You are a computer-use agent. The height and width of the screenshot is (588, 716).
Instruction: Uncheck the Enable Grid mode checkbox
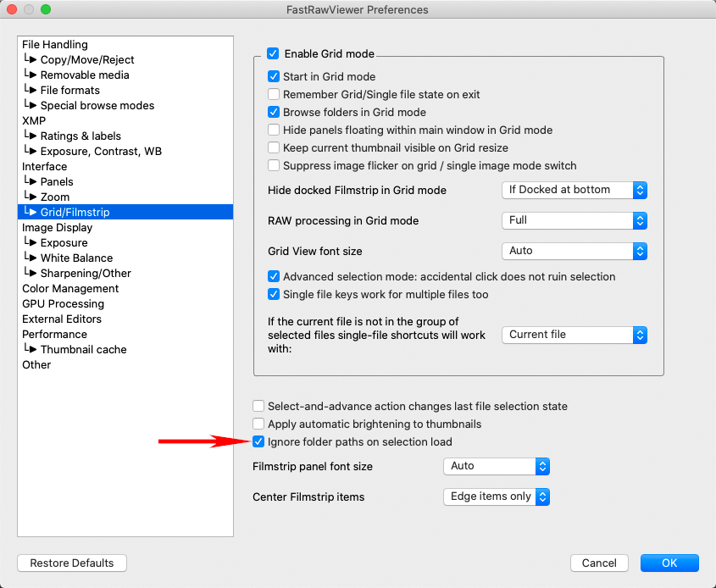[x=273, y=53]
